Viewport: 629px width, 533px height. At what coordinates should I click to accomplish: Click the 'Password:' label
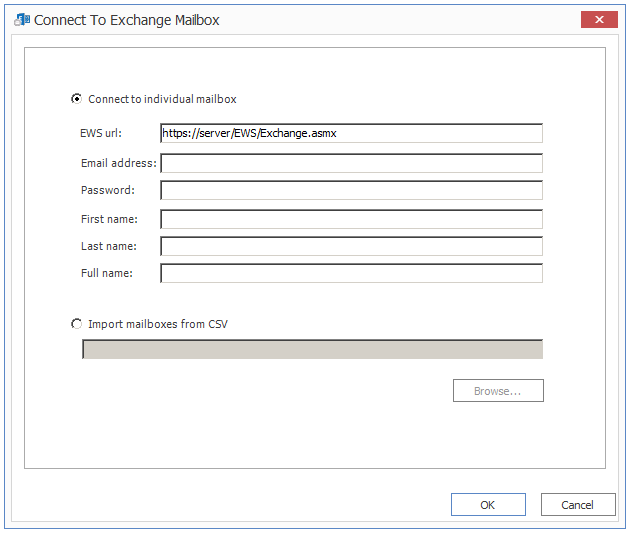tap(108, 190)
